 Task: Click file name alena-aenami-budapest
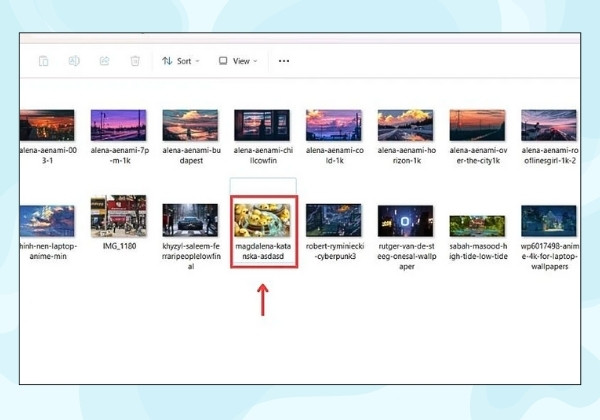coord(191,155)
